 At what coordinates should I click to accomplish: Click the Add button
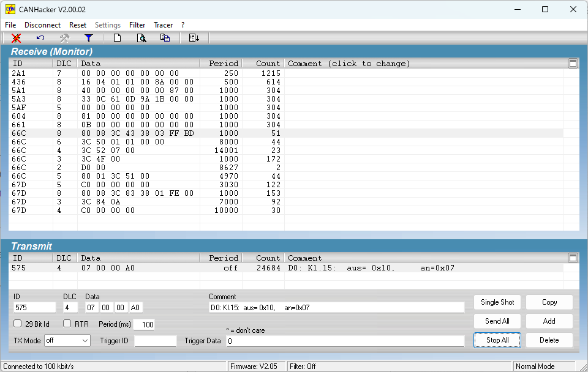coord(549,321)
